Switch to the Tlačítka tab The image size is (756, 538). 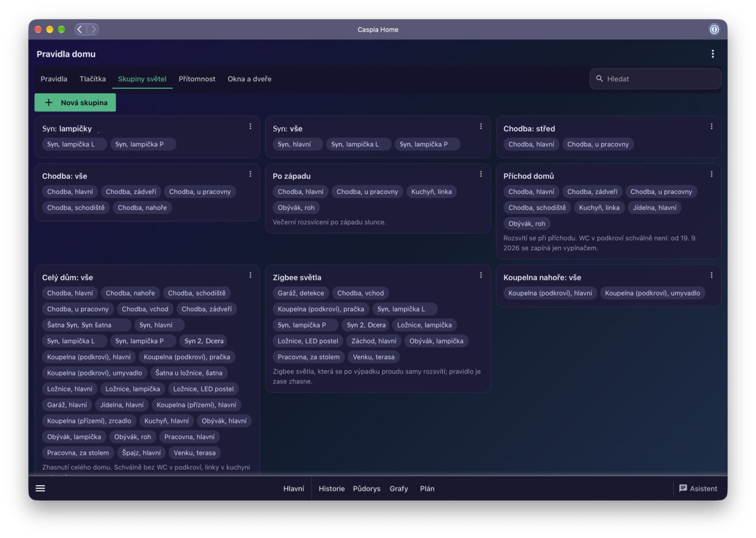(x=93, y=79)
